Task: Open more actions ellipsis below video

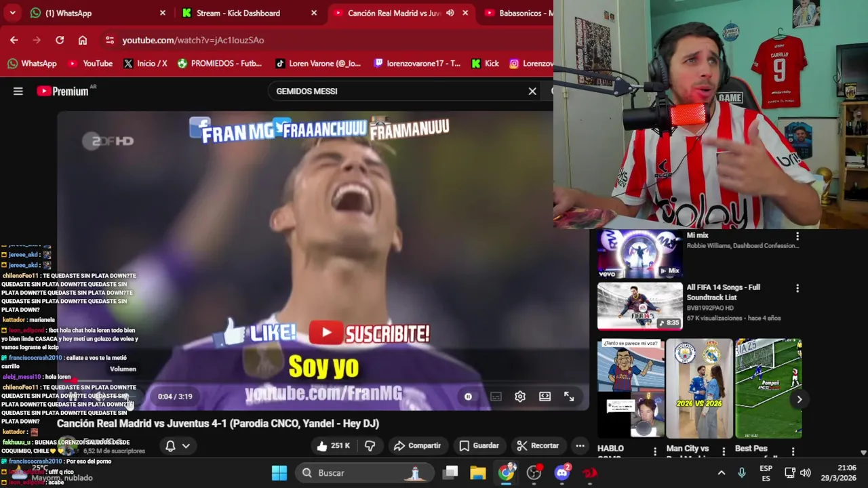Action: [x=580, y=445]
